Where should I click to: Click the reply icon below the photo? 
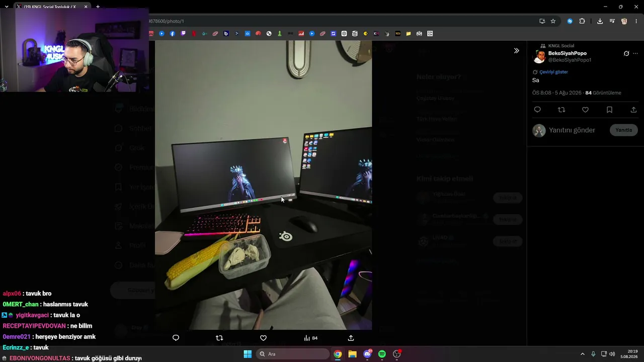pyautogui.click(x=176, y=338)
